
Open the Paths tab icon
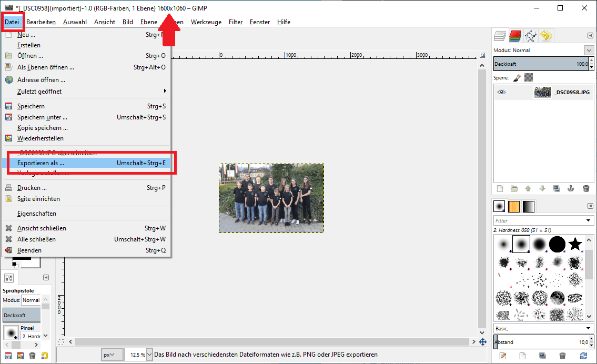(x=530, y=36)
